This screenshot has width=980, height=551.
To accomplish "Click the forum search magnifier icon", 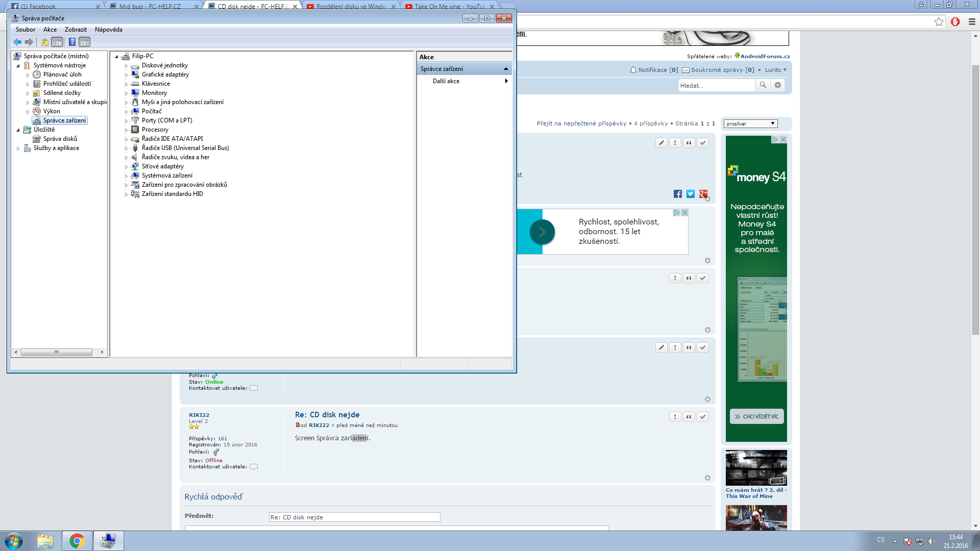I will click(763, 85).
